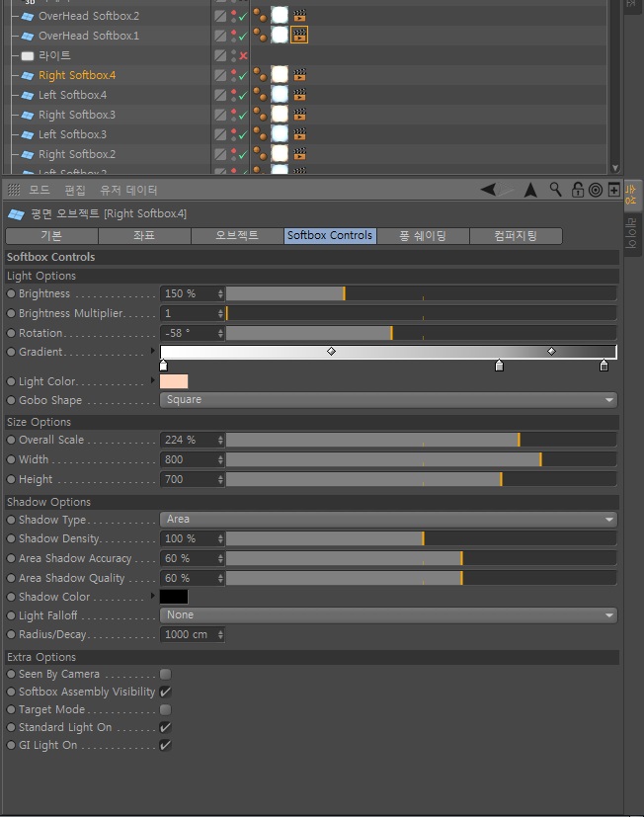Switch to the 오브젝트 tab
The width and height of the screenshot is (644, 817).
237,235
